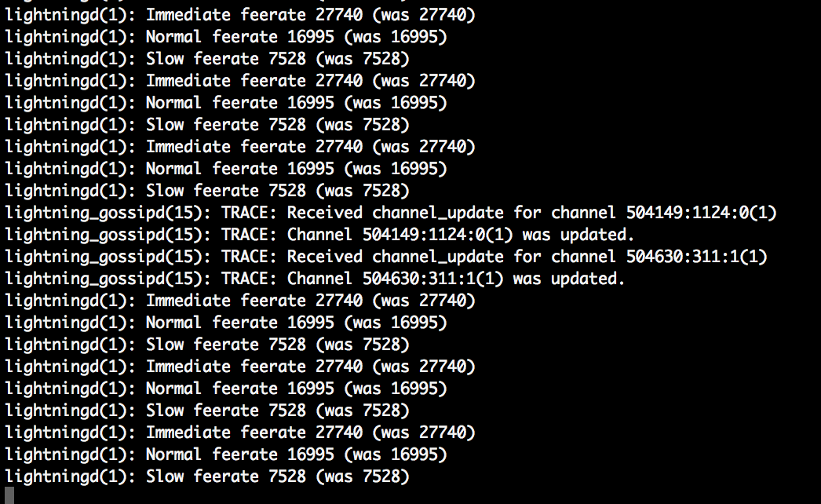Click the Immediate feerate line right below the last gossipd trace
This screenshot has width=821, height=504.
[x=239, y=301]
